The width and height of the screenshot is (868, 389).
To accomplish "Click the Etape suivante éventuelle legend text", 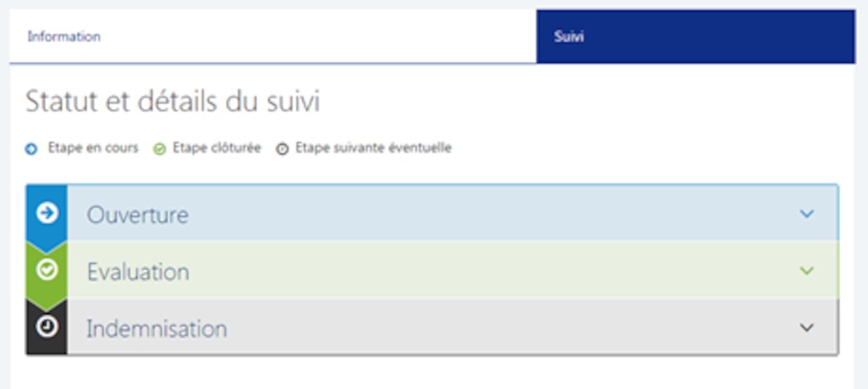I will point(373,148).
